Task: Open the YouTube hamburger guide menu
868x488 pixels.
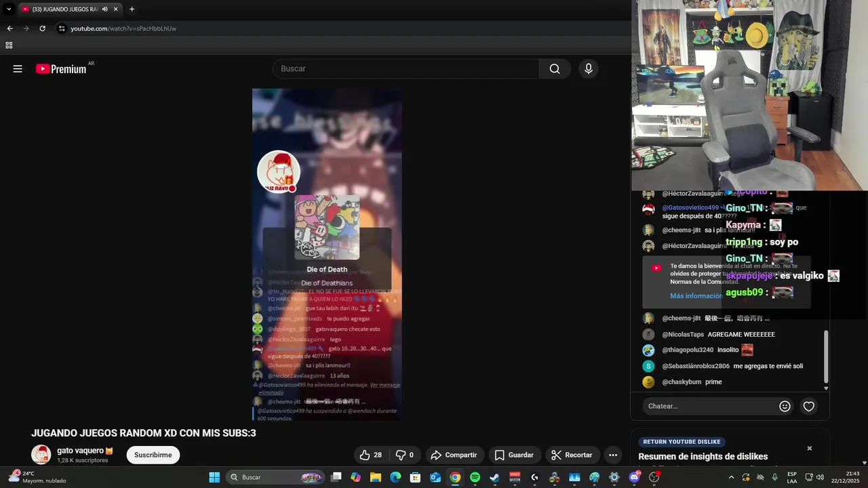Action: (18, 68)
